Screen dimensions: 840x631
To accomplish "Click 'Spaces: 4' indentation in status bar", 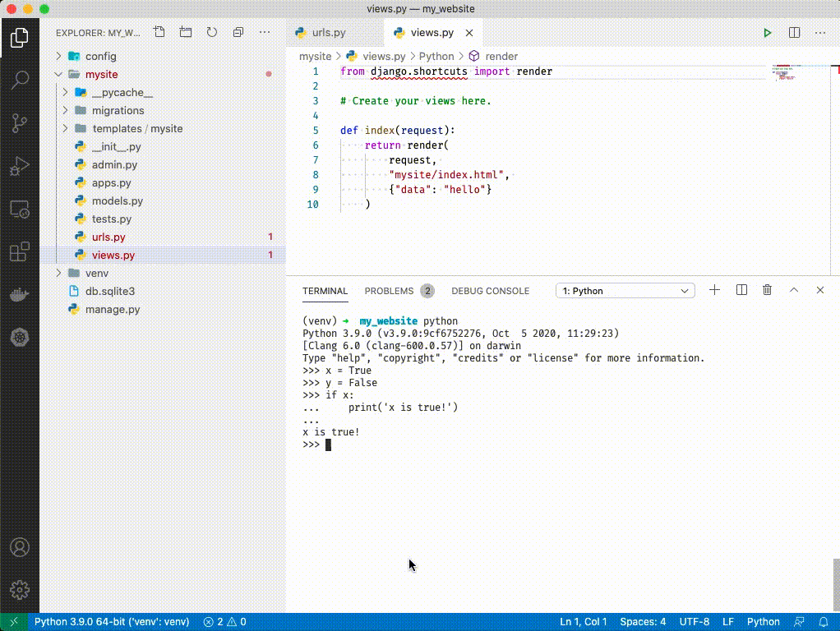I will tap(643, 622).
